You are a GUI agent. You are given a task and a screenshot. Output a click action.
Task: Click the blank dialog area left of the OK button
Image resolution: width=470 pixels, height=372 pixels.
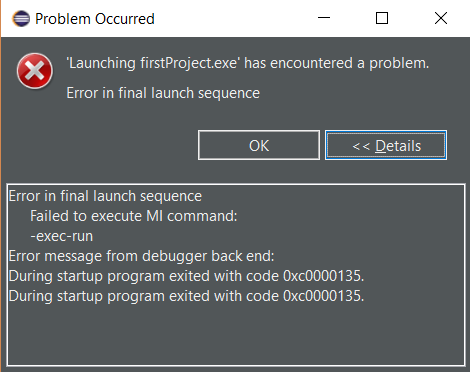click(100, 145)
